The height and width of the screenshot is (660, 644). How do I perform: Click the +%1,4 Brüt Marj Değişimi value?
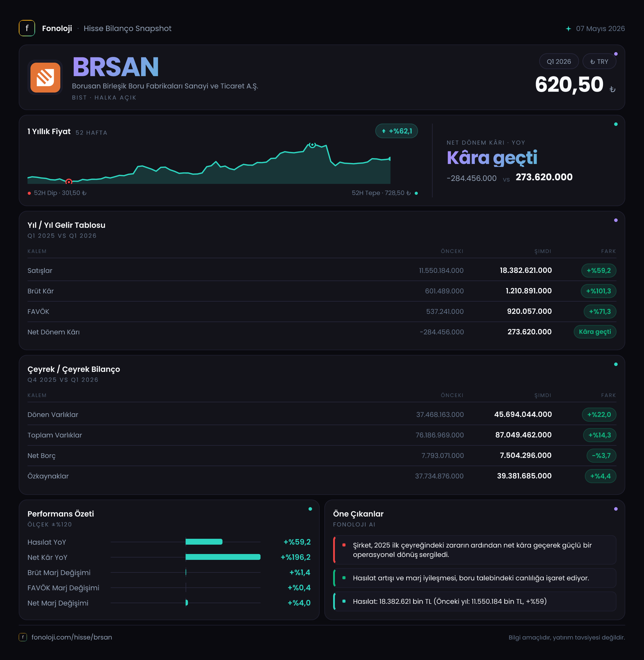[x=300, y=572]
